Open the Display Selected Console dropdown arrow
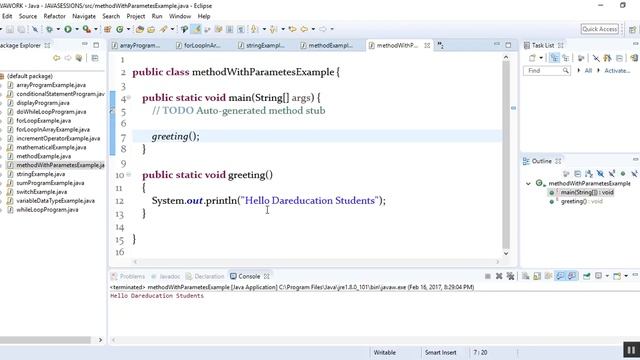 coord(607,276)
